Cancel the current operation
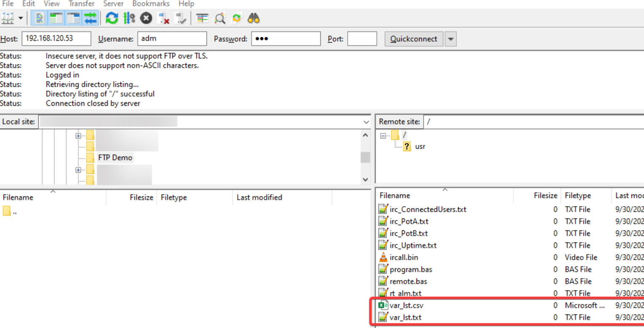Screen dimensions: 644x328 coord(147,18)
